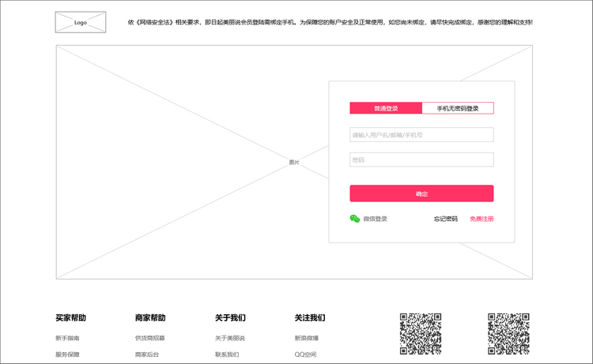
Task: Open 关于美丽说 footer link
Action: [230, 338]
